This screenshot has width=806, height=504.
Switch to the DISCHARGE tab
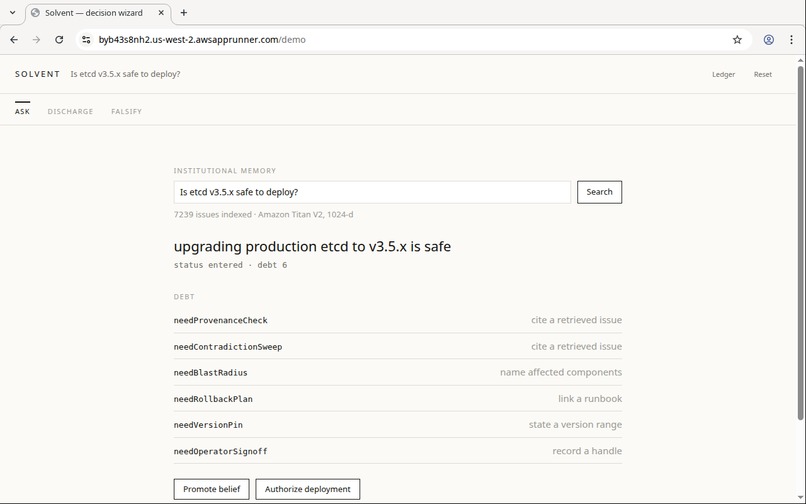click(x=70, y=112)
